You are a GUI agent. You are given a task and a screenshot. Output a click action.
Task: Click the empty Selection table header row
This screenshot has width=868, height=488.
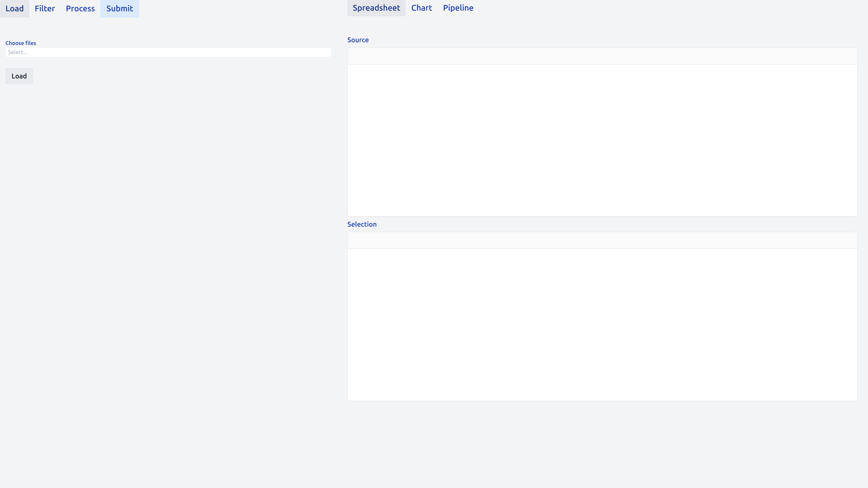tap(602, 240)
